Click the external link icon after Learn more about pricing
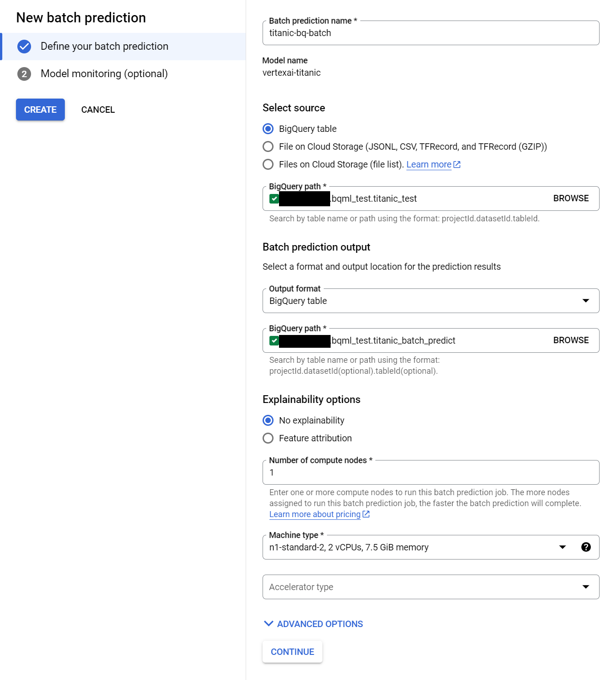The width and height of the screenshot is (616, 680). [x=366, y=514]
